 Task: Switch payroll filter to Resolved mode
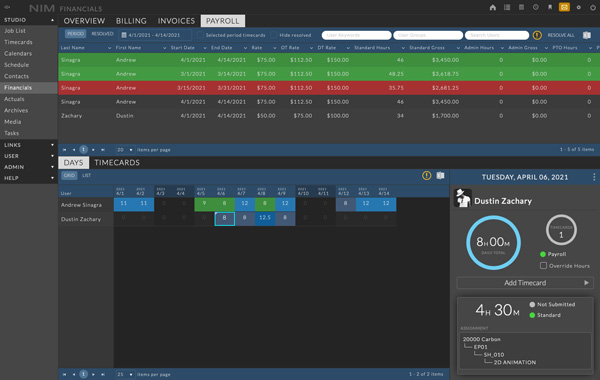click(102, 34)
